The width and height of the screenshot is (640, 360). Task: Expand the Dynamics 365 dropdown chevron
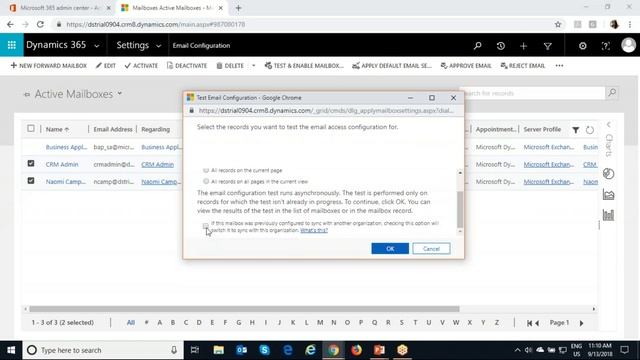coord(97,46)
